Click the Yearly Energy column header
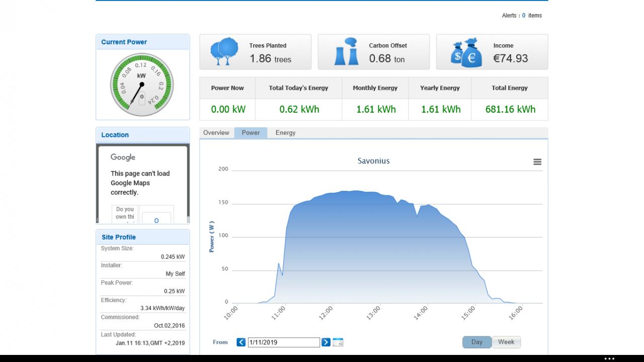Viewport: 644px width, 362px height. tap(440, 88)
